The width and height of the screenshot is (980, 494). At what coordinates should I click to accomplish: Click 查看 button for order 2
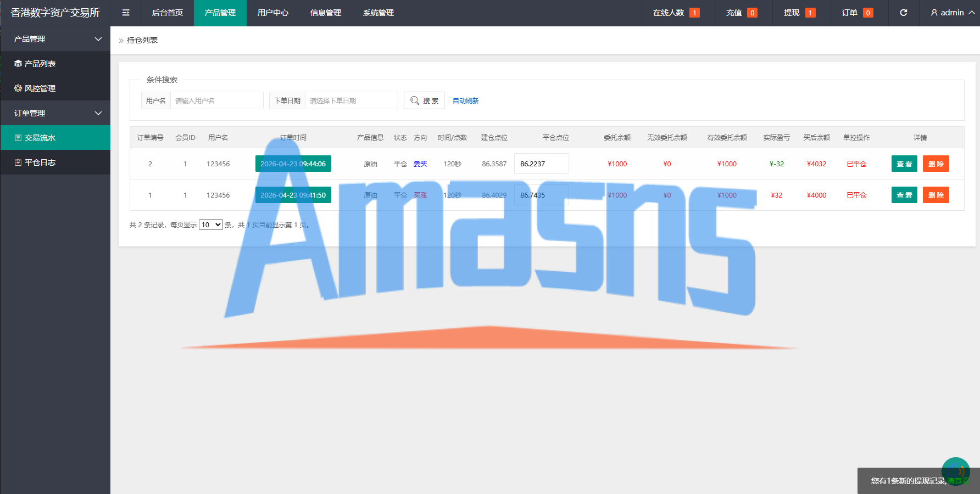[904, 164]
